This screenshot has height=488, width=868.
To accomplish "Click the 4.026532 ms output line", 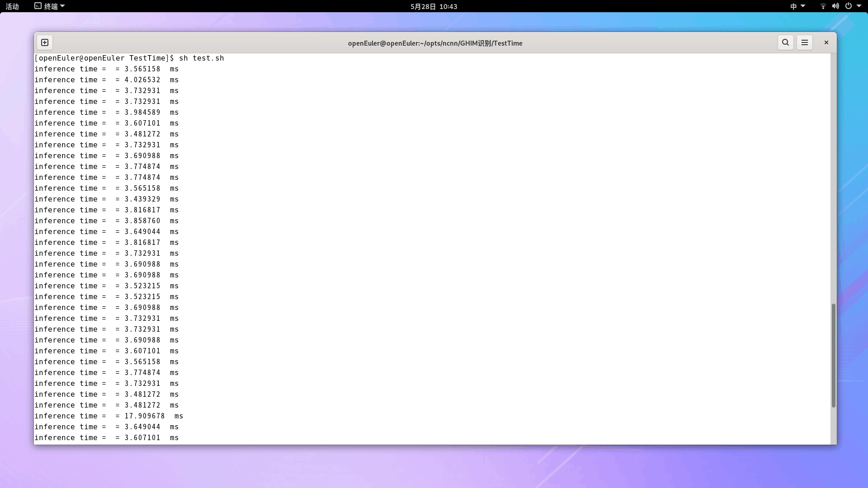I will [x=107, y=80].
